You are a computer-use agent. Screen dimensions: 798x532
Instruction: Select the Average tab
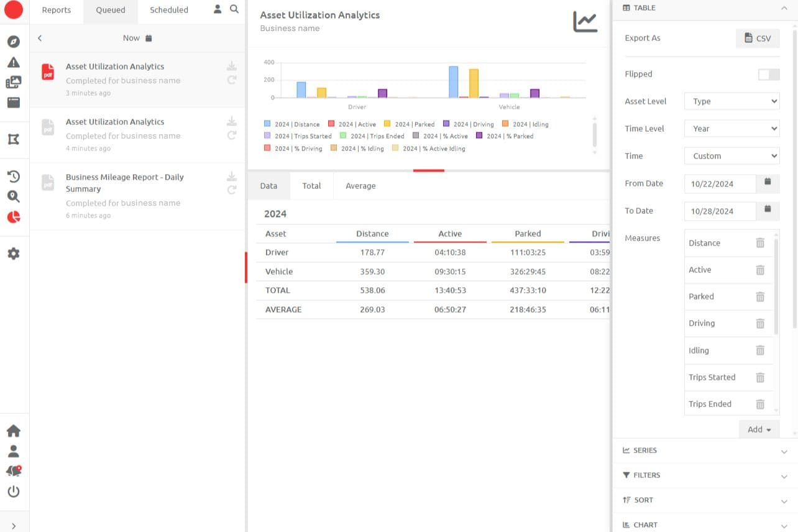tap(360, 186)
